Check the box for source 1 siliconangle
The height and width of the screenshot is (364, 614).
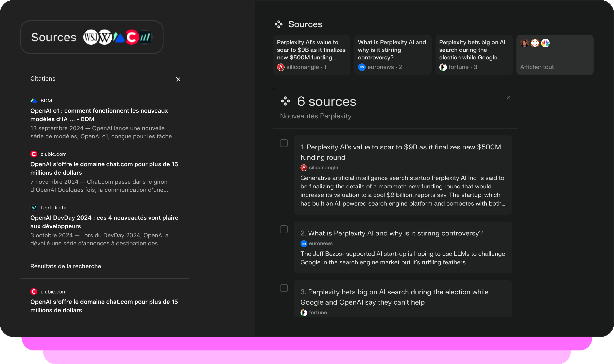click(284, 143)
